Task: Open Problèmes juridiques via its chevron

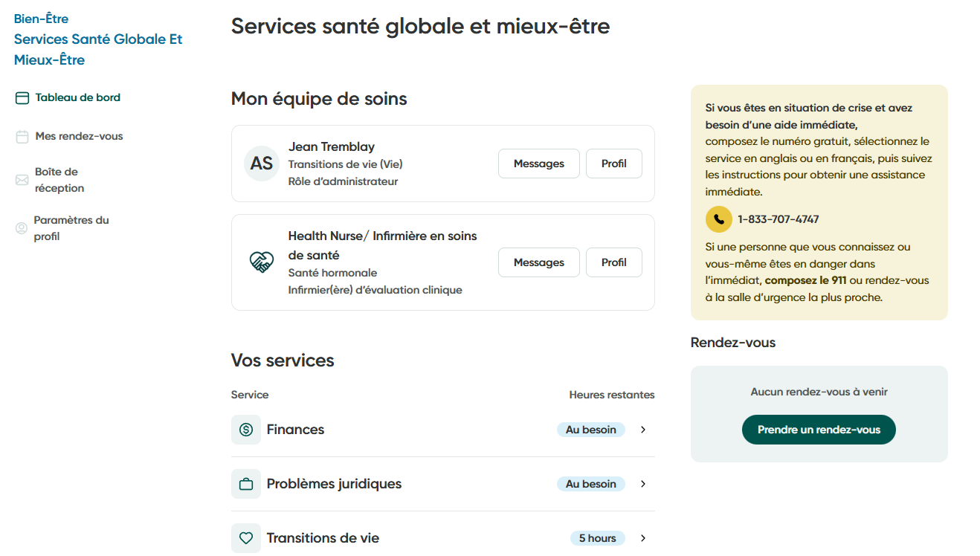Action: coord(642,483)
